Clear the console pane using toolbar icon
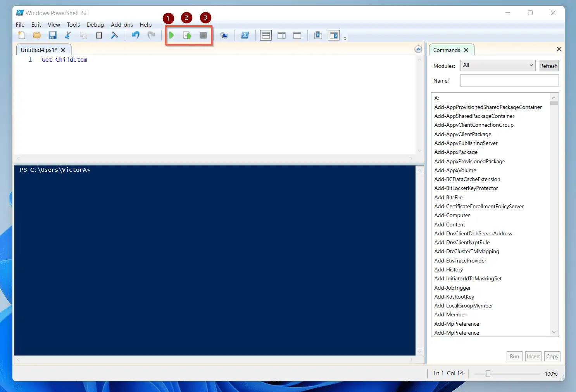The image size is (576, 392). click(x=114, y=35)
